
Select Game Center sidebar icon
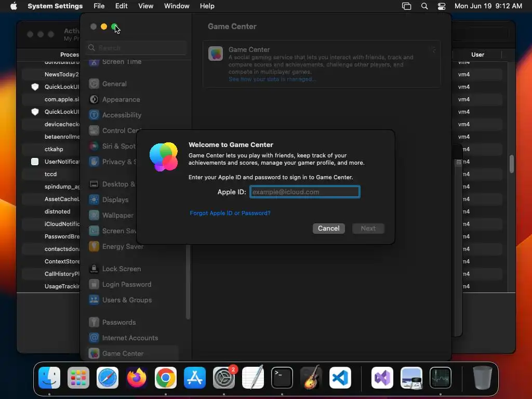coord(94,354)
